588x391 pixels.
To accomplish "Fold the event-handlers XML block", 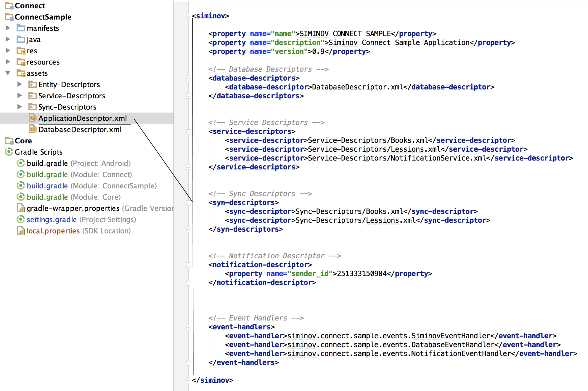I will click(x=188, y=327).
